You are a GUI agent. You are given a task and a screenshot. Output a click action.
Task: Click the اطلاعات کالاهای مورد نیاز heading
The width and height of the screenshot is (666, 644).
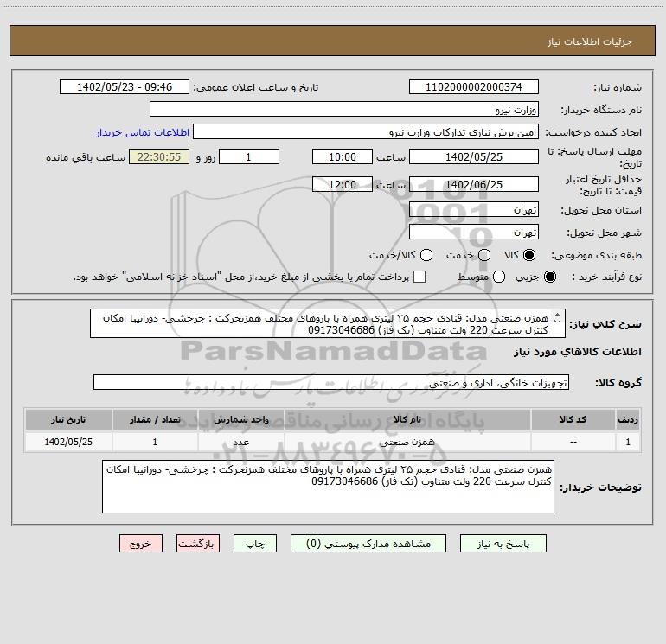click(x=578, y=352)
